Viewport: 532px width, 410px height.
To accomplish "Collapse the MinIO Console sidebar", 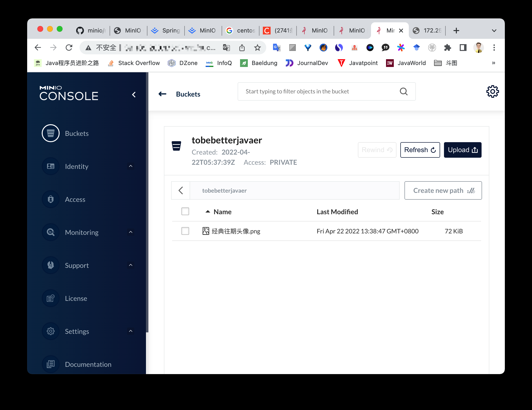I will [134, 95].
